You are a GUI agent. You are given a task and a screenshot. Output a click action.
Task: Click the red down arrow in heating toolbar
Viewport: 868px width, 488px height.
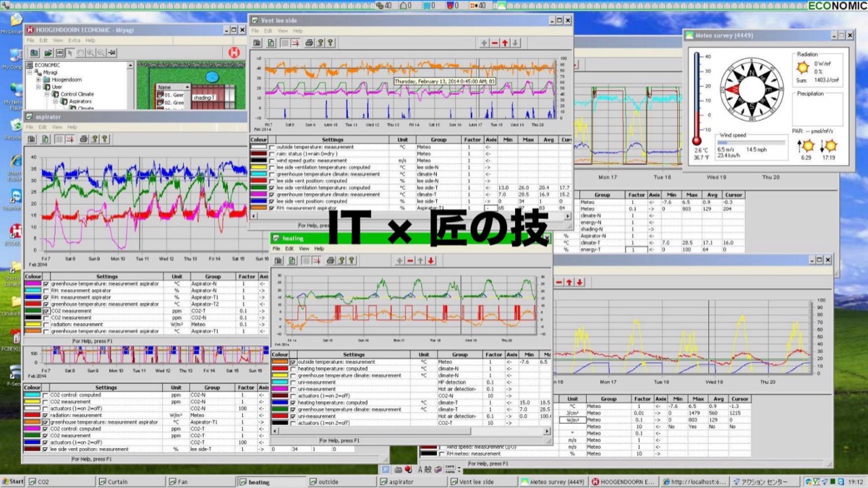coord(431,260)
